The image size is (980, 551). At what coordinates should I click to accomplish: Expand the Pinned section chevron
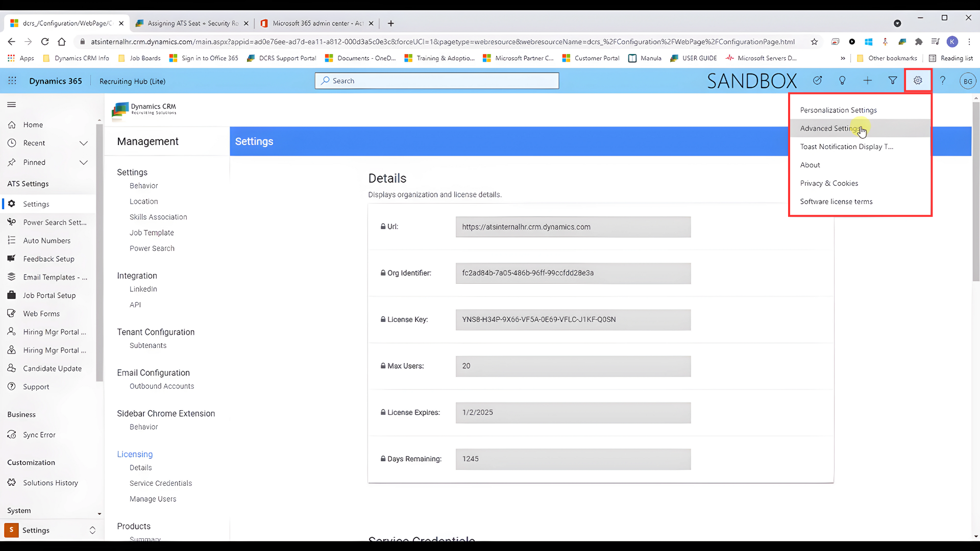[x=84, y=162]
